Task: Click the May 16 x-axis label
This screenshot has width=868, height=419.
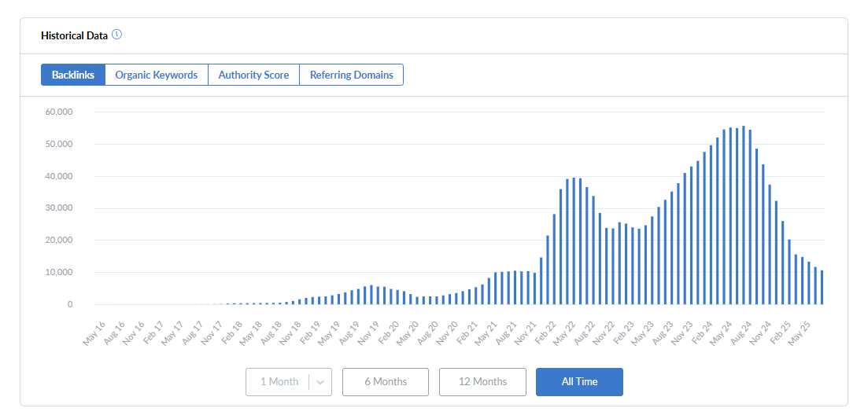Action: 95,333
